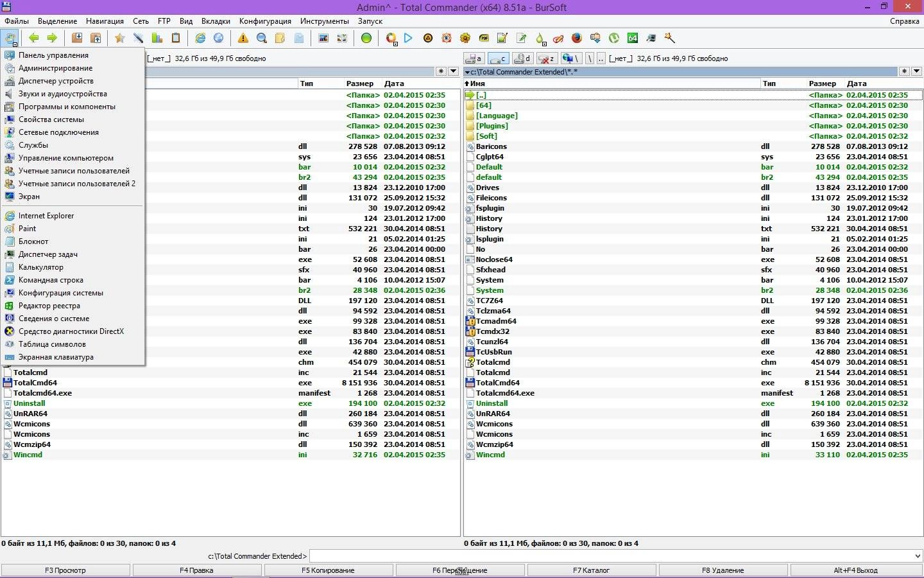Choose Панель управления from the dropdown
The image size is (924, 578).
(x=73, y=55)
